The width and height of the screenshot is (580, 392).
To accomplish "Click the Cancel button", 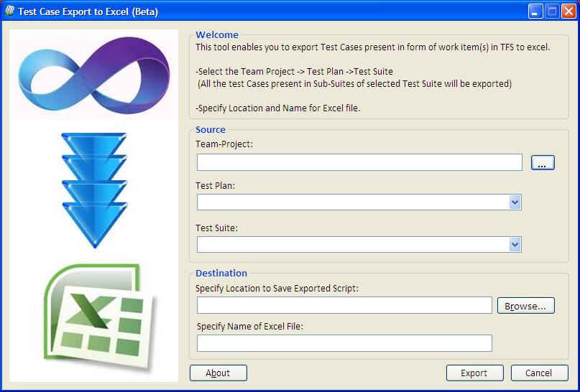I will pyautogui.click(x=539, y=373).
